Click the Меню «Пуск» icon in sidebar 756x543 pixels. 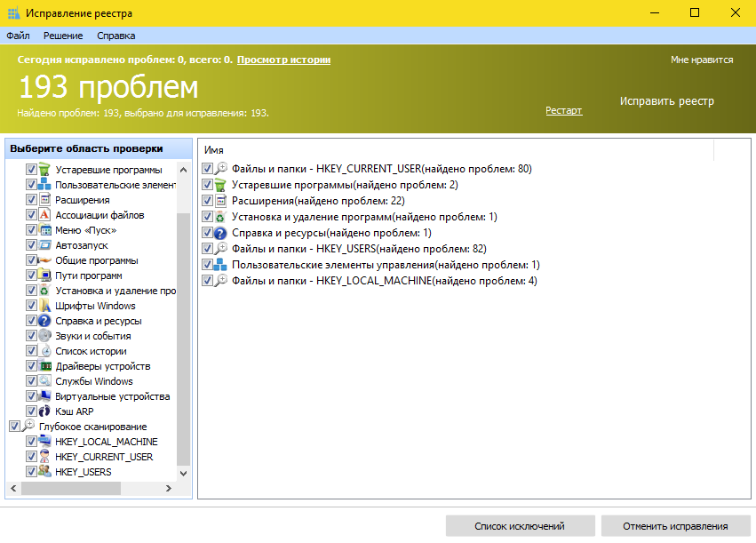[44, 229]
